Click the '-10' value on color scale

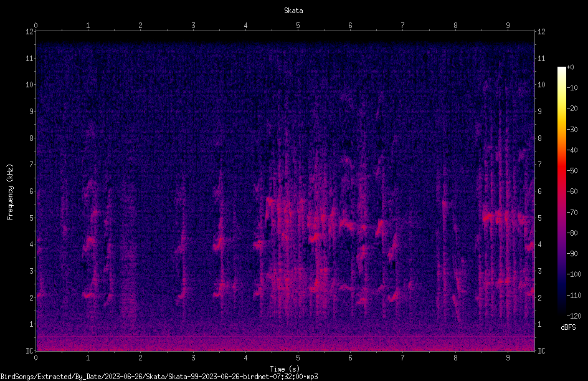[572, 88]
